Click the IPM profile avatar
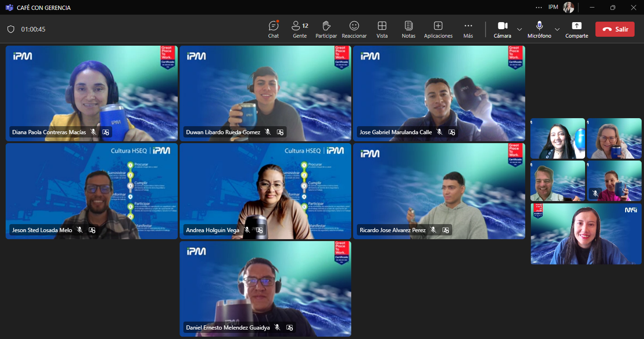The image size is (644, 339). point(569,7)
